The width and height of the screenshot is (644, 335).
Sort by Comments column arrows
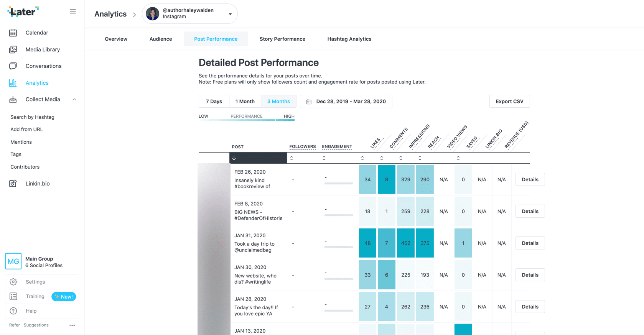point(382,158)
